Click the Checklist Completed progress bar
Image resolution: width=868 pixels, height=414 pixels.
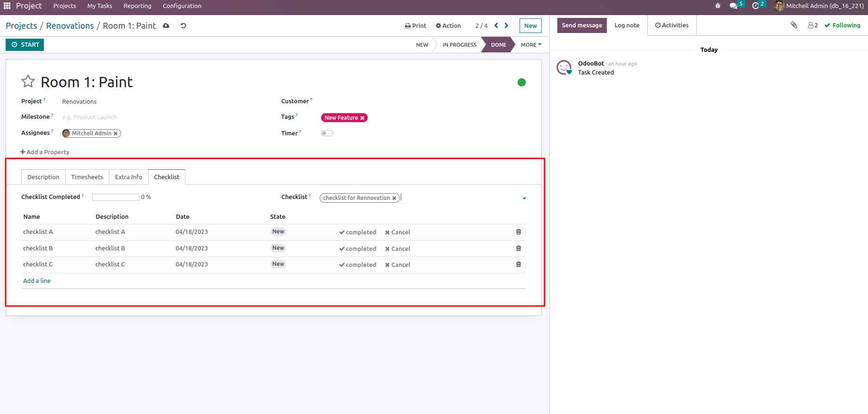click(116, 198)
